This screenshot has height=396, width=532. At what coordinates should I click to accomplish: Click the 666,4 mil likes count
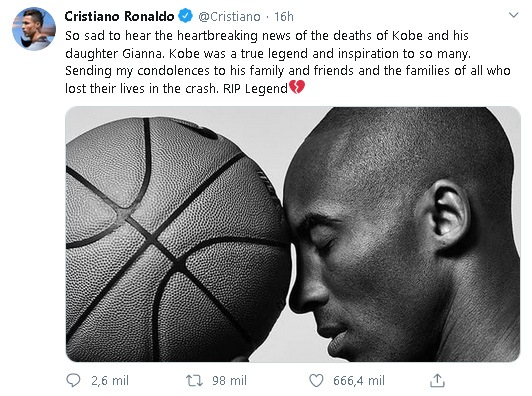click(x=359, y=380)
